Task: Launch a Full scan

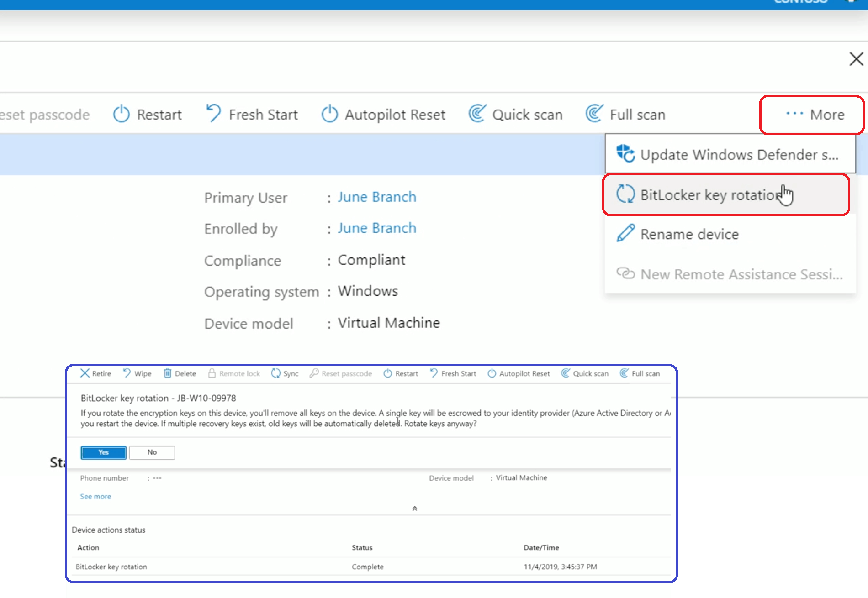Action: [x=625, y=114]
